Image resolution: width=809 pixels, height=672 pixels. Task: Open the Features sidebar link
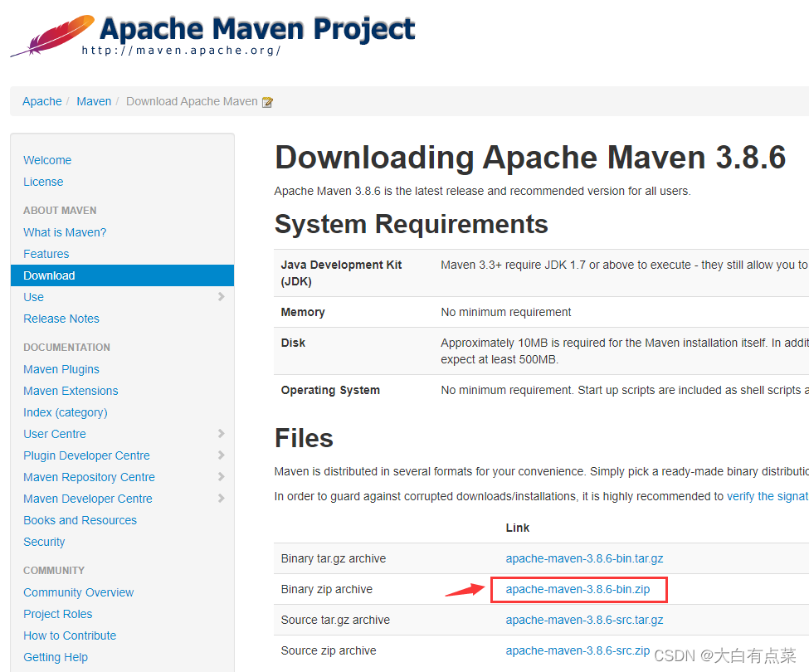(x=46, y=254)
